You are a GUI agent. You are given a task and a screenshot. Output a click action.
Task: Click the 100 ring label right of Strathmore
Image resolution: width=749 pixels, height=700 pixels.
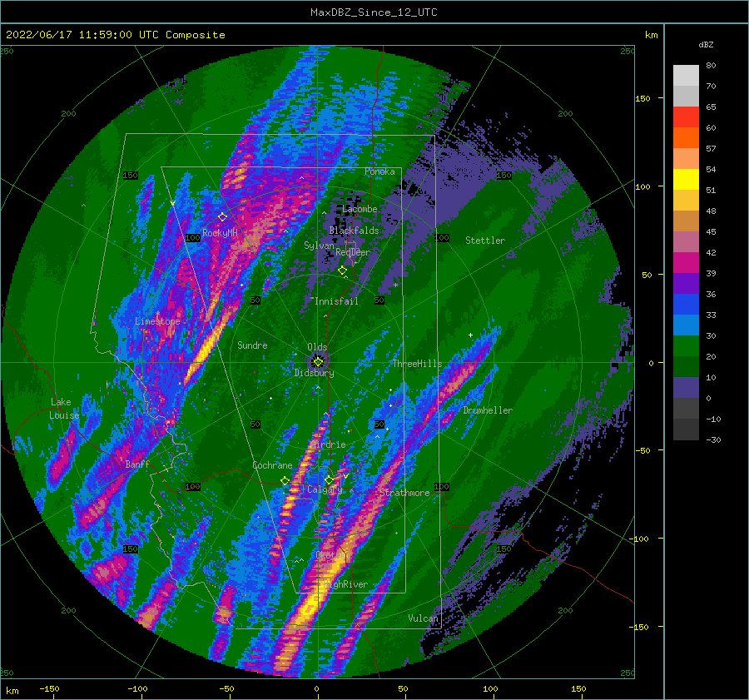click(441, 486)
